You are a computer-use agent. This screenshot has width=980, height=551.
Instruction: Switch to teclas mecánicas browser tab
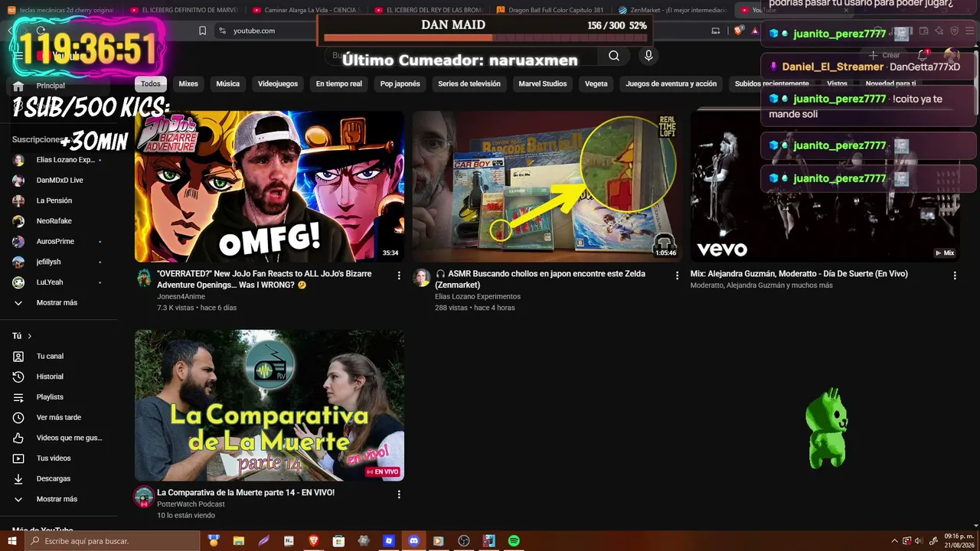tap(61, 10)
